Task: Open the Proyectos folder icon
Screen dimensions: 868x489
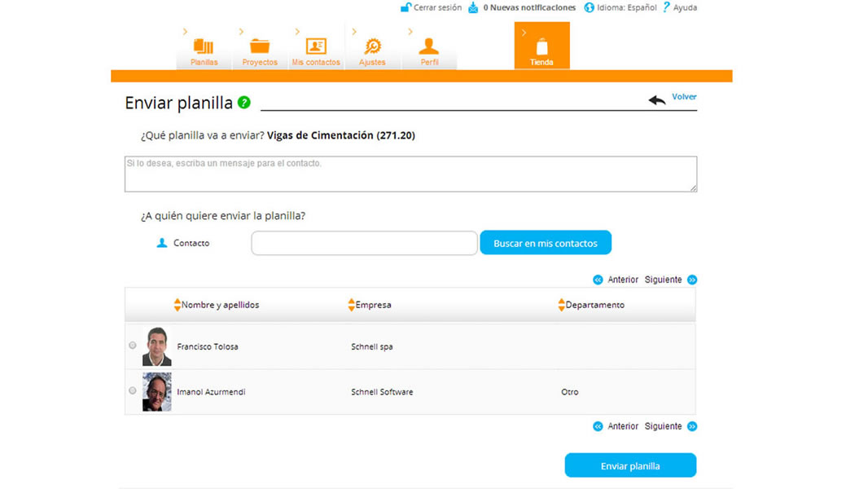Action: pos(260,46)
